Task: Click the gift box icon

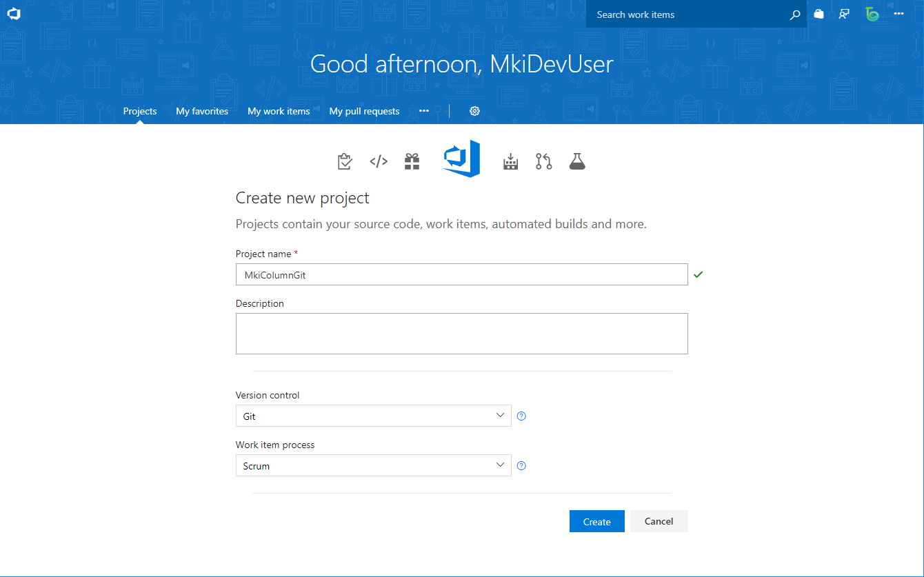Action: [x=412, y=161]
